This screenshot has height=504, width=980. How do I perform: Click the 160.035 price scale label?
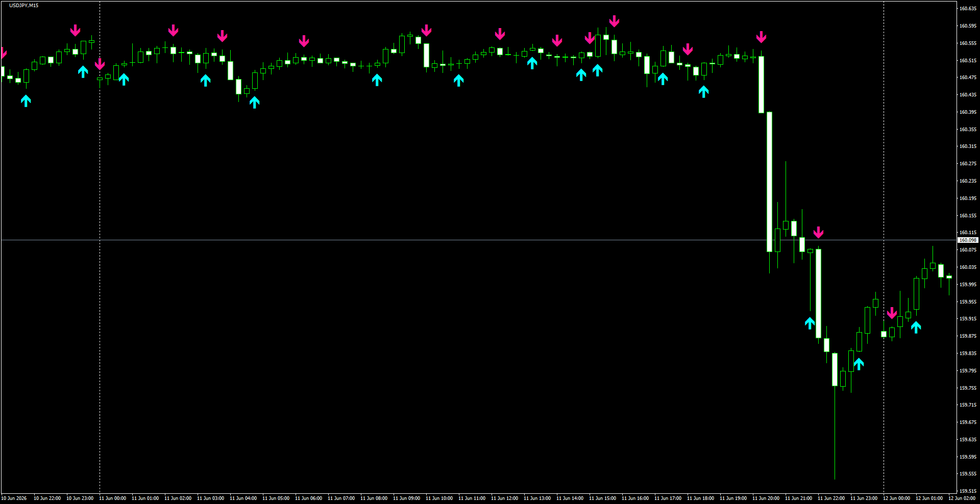point(968,267)
